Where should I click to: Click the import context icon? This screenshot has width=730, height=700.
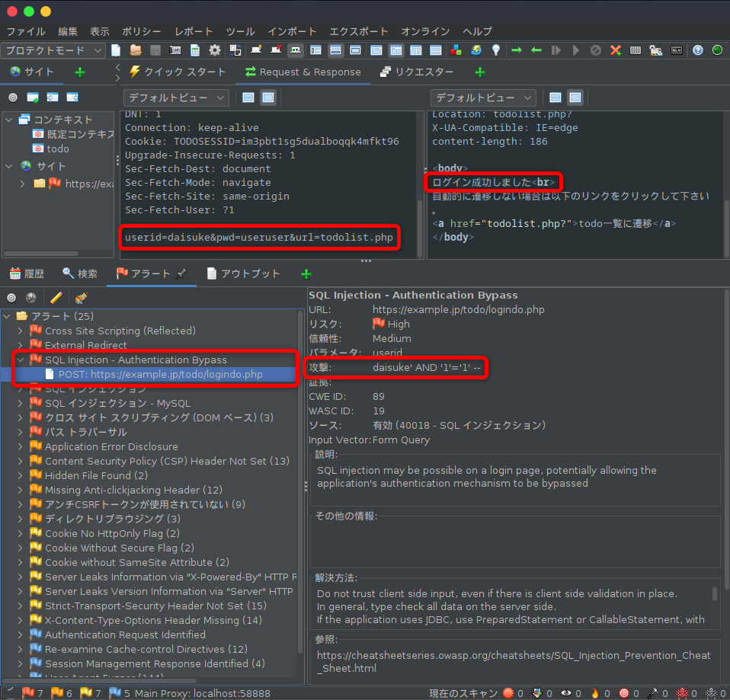[53, 97]
